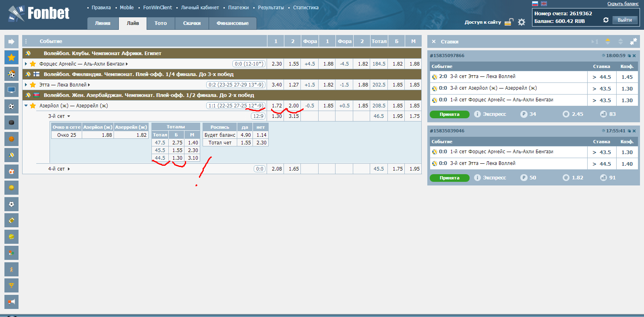Select Тотал чет нет odds 2.30
The image size is (644, 317).
coord(261,143)
